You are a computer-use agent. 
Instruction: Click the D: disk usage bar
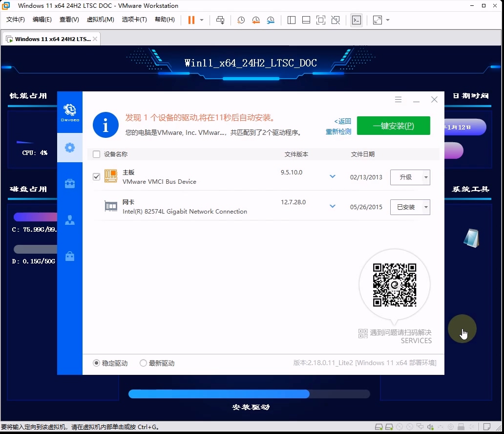(35, 249)
